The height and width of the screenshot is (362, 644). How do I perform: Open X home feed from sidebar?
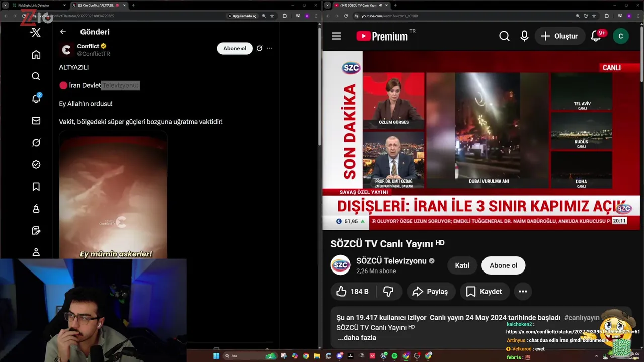36,54
